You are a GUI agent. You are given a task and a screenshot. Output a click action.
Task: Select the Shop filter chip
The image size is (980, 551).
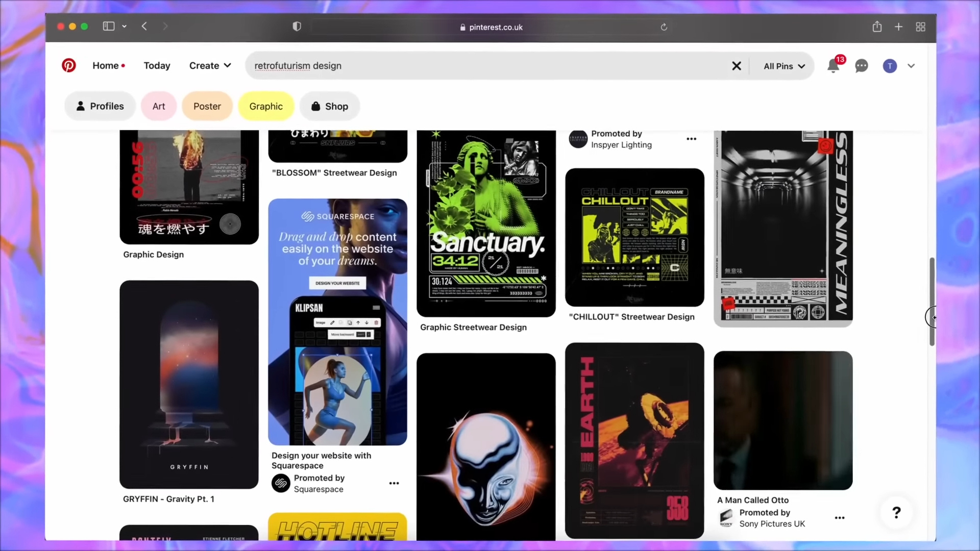pos(330,106)
